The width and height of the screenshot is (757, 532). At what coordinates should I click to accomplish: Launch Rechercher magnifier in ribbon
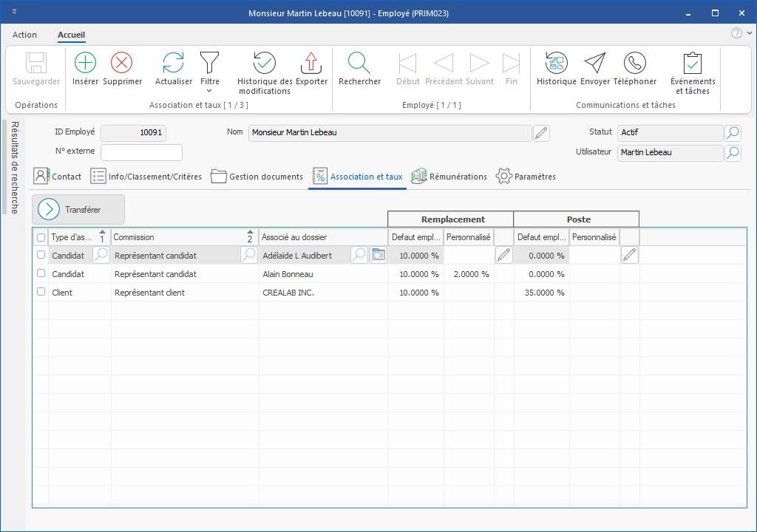pyautogui.click(x=359, y=64)
